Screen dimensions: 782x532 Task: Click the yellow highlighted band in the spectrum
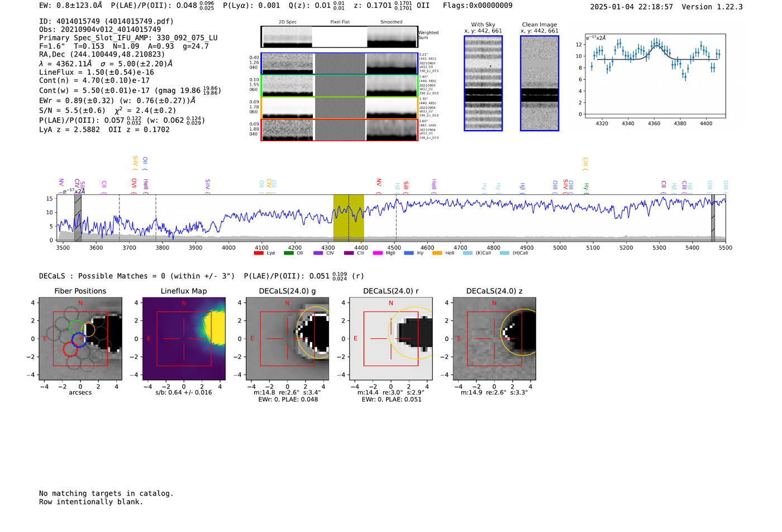point(349,218)
